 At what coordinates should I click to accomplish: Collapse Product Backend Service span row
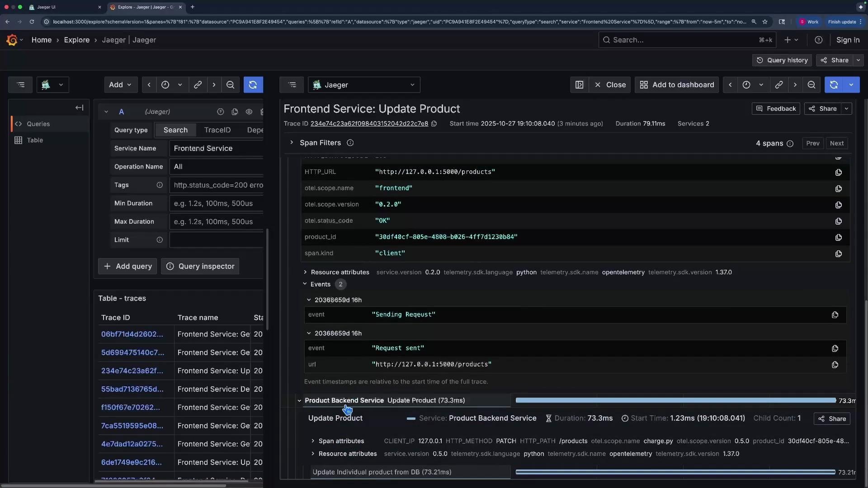[299, 400]
